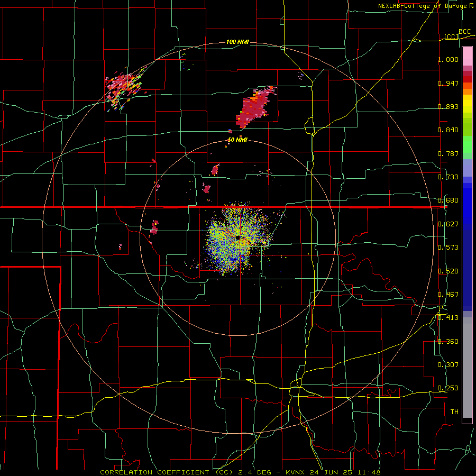Click the [CC] product label by the legend
This screenshot has width=476, height=476.
[x=452, y=36]
